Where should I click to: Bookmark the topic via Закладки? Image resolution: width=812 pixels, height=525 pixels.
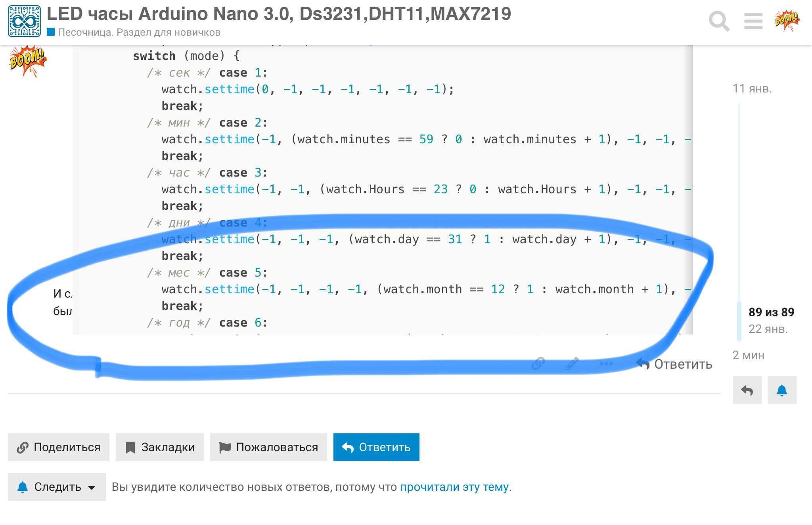click(159, 447)
